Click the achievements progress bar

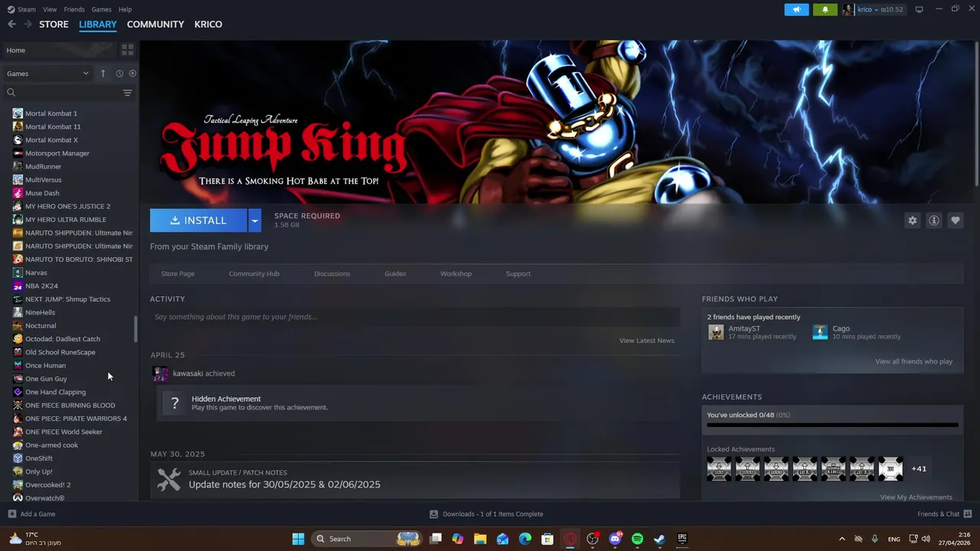pos(832,425)
